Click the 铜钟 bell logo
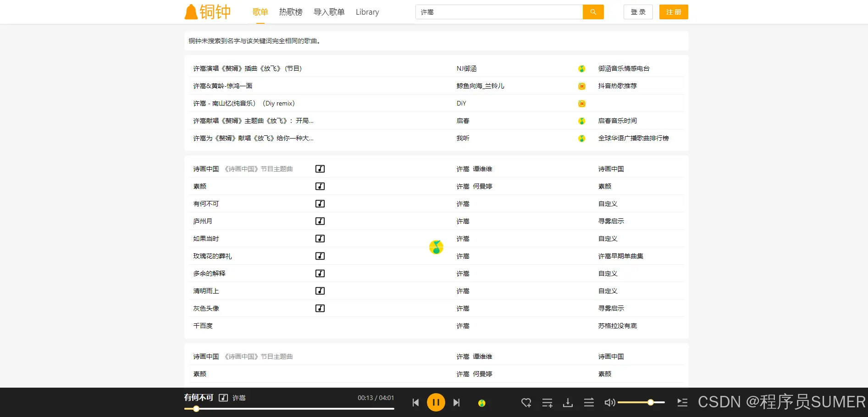The height and width of the screenshot is (417, 868). coord(208,12)
